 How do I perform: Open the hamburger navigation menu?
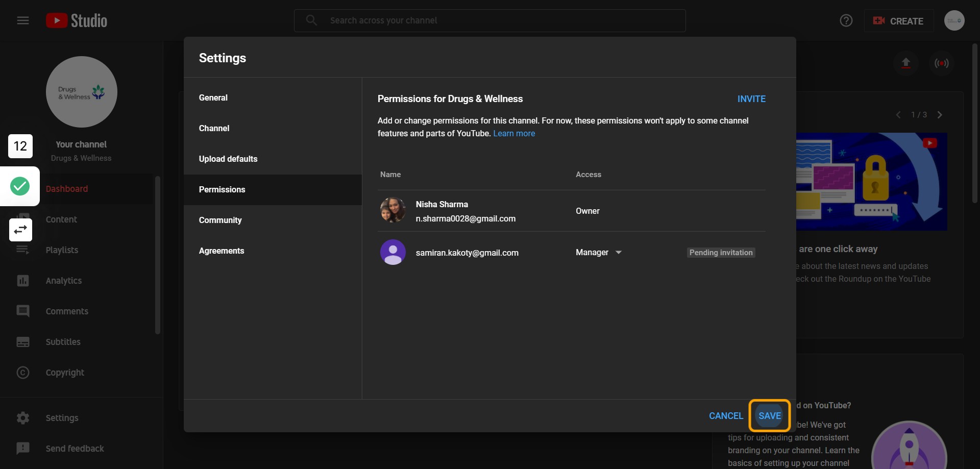(23, 20)
